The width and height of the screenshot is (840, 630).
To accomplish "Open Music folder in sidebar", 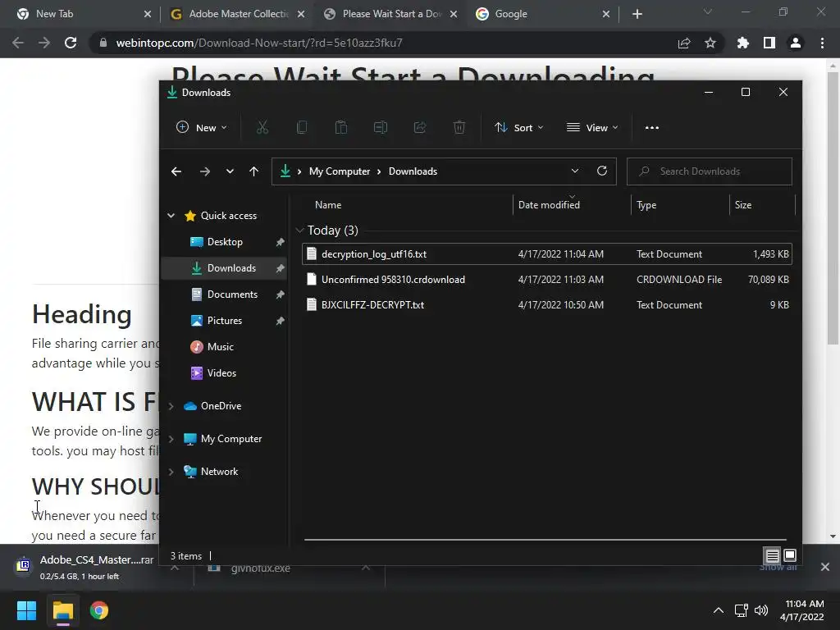I will tap(220, 347).
